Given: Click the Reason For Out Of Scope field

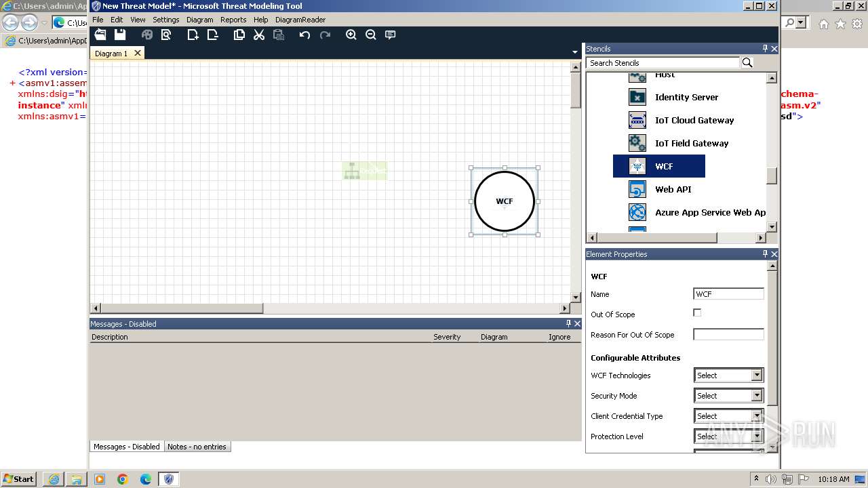Looking at the screenshot, I should point(728,335).
